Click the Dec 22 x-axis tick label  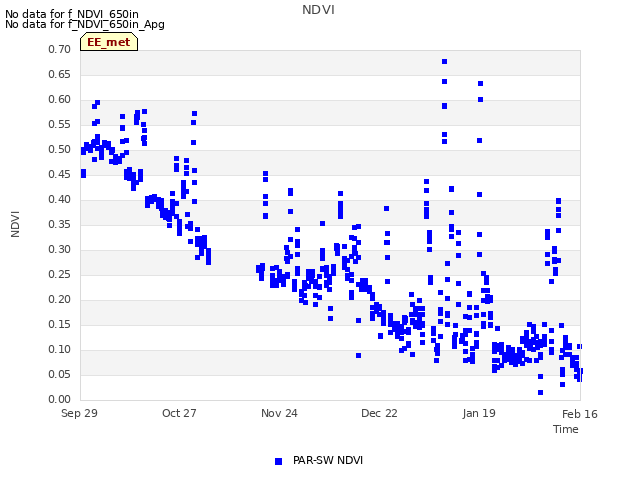point(379,413)
